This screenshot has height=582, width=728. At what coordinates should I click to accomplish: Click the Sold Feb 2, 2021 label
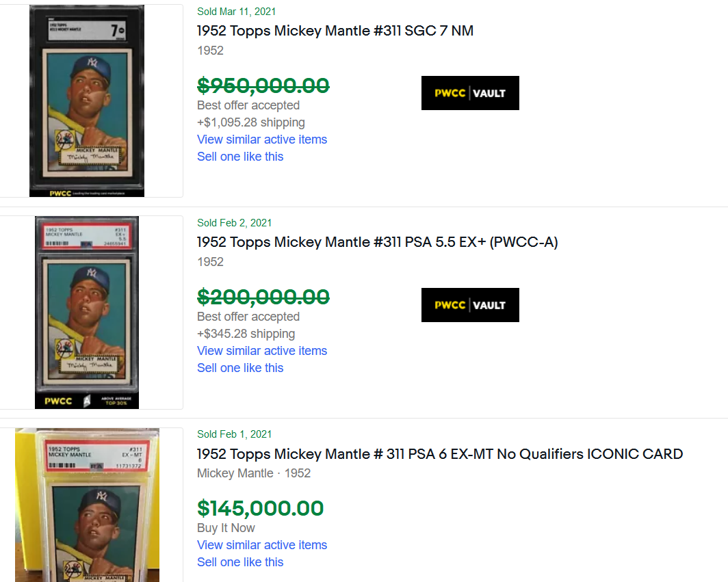[235, 223]
